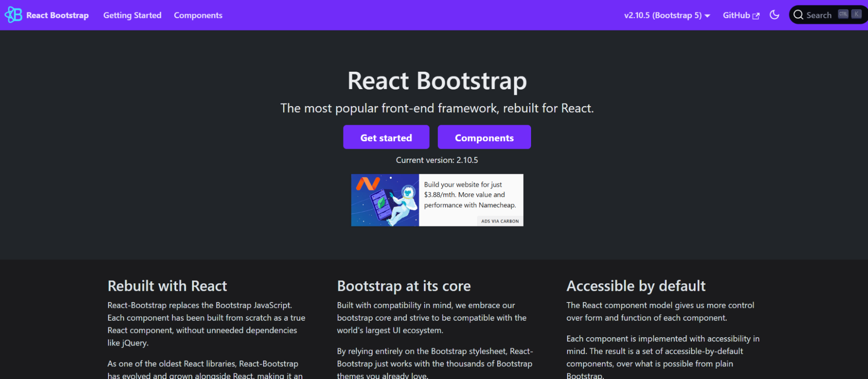Click the Namecheap ad image
Image resolution: width=868 pixels, height=379 pixels.
point(385,200)
